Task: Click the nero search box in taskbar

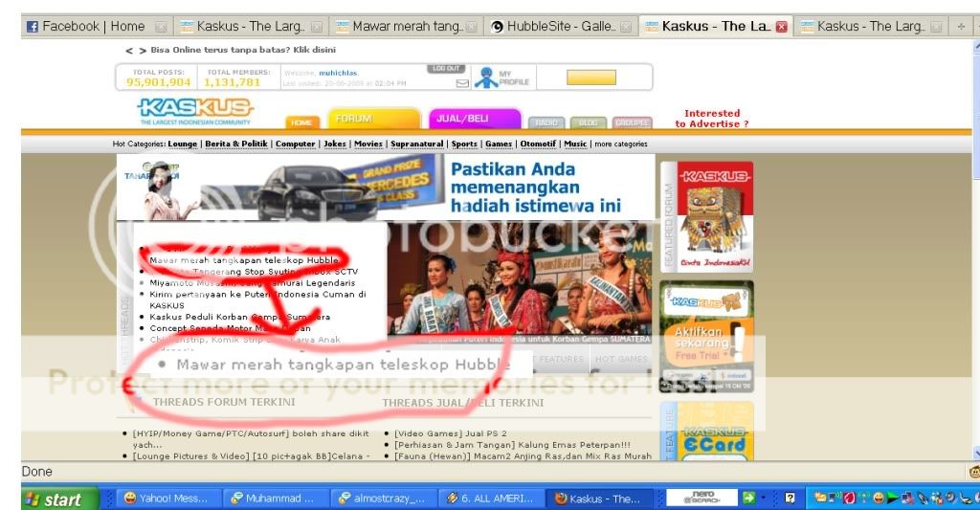Action: (702, 499)
